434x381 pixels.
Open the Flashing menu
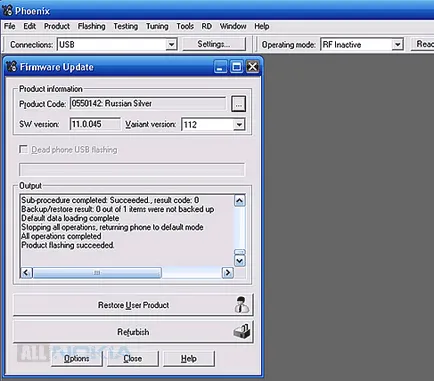coord(91,26)
